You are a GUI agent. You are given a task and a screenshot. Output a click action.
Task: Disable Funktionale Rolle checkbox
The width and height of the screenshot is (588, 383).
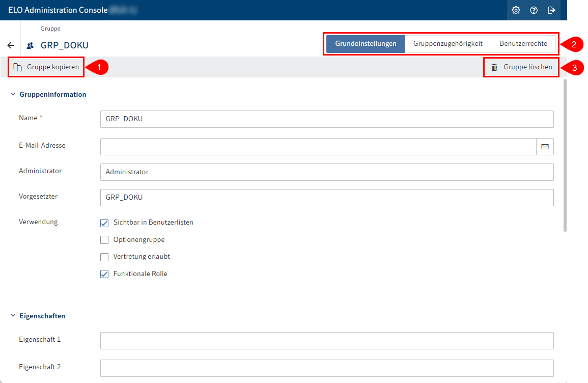coord(104,274)
